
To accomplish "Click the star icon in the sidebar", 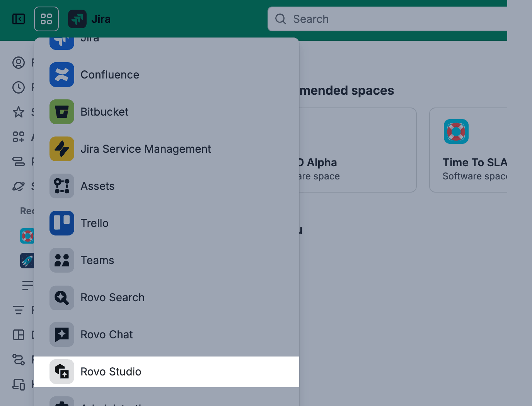I will tap(19, 112).
